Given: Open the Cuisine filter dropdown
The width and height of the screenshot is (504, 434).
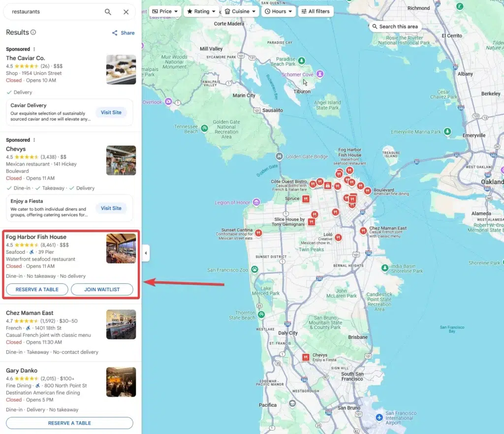Looking at the screenshot, I should (240, 11).
